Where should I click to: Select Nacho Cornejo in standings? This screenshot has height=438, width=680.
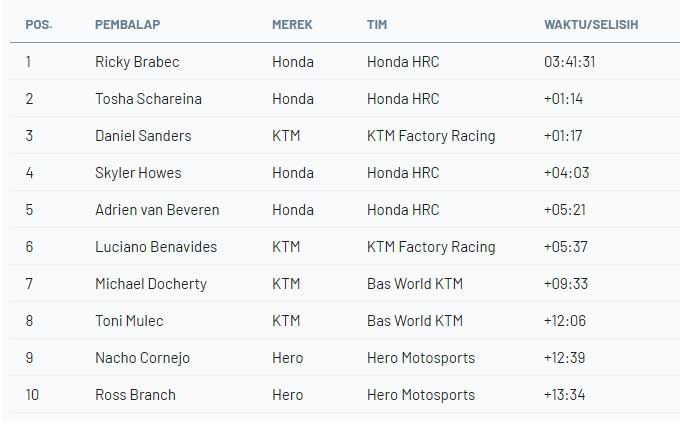coord(142,358)
